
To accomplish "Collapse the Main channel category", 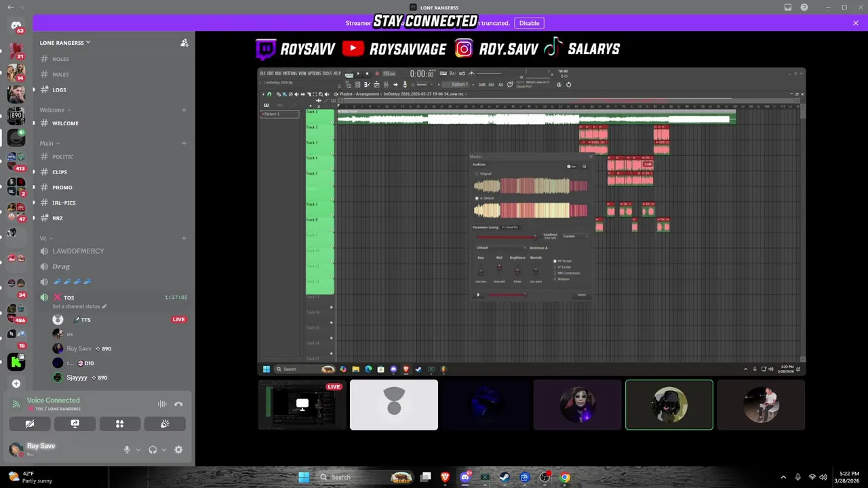I will point(50,144).
